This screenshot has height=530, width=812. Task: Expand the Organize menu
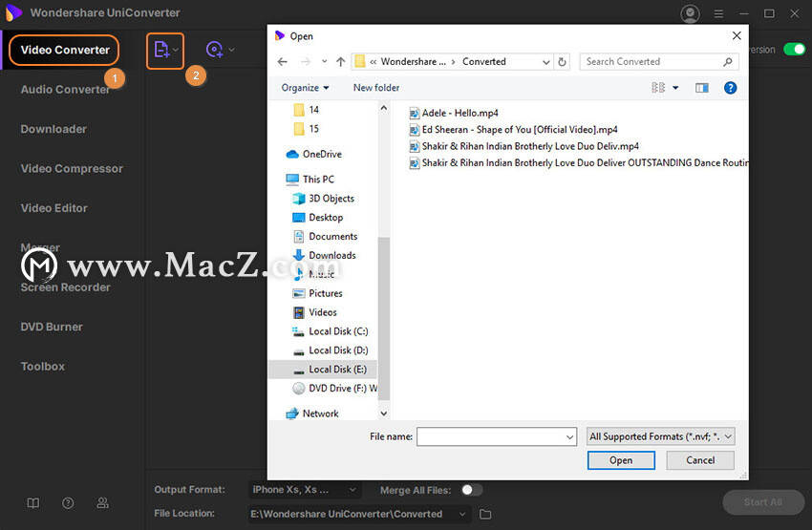(x=305, y=88)
